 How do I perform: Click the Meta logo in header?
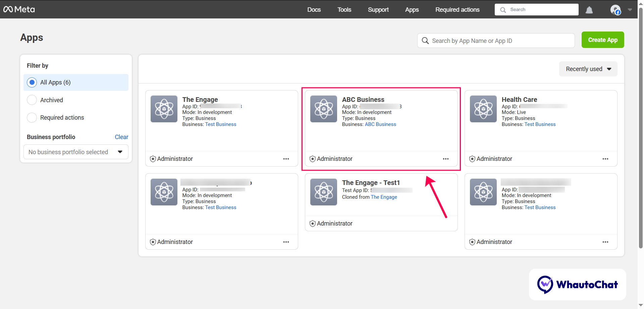pos(19,9)
